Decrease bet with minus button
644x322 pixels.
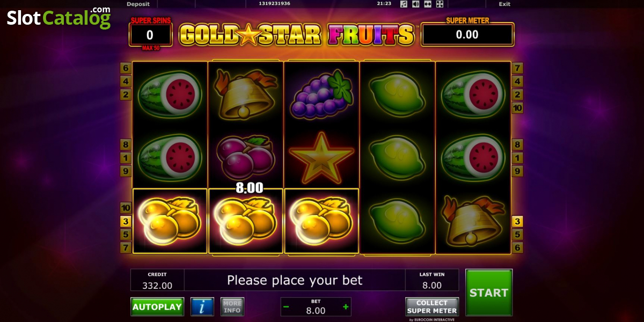click(286, 307)
